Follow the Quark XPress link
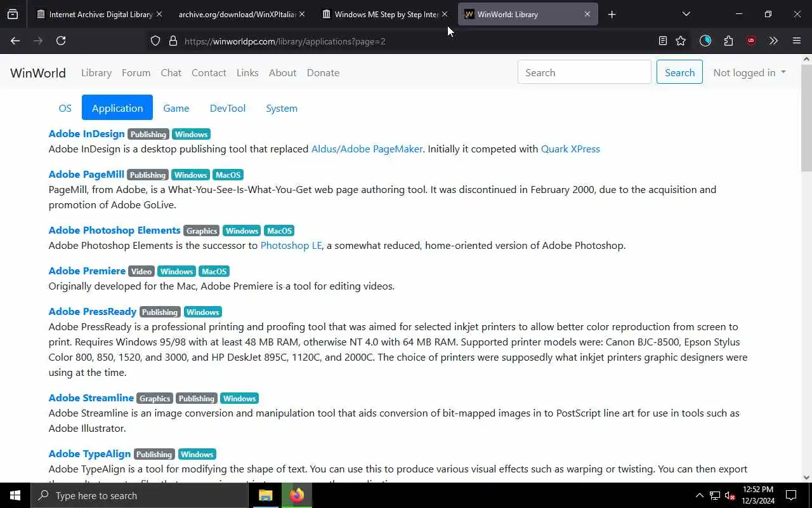This screenshot has height=508, width=812. pyautogui.click(x=570, y=149)
